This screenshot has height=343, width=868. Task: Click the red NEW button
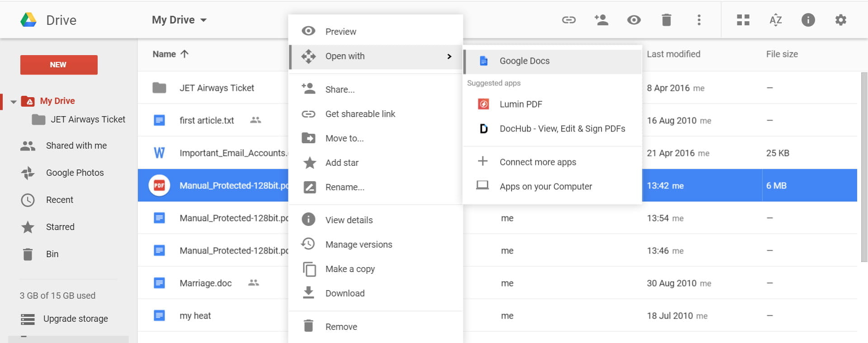59,65
